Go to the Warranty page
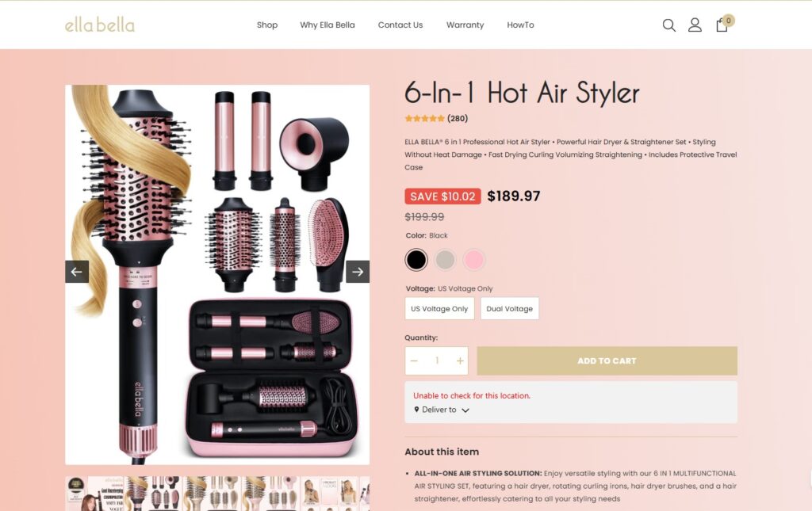This screenshot has height=511, width=812. (465, 25)
